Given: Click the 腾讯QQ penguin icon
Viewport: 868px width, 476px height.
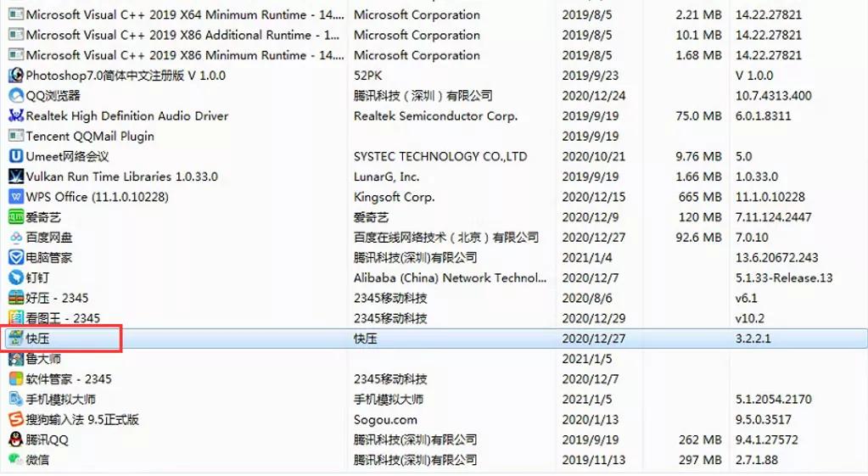Looking at the screenshot, I should (17, 440).
